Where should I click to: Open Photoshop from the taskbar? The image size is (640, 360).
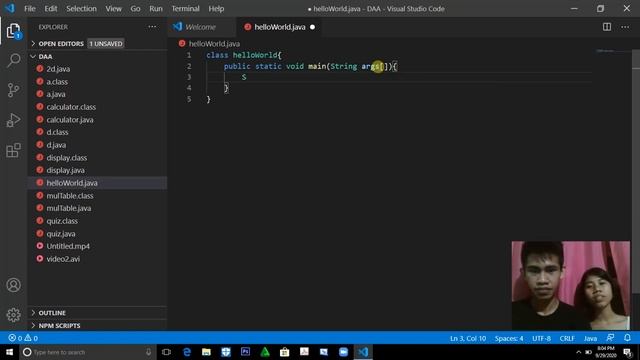tap(245, 352)
